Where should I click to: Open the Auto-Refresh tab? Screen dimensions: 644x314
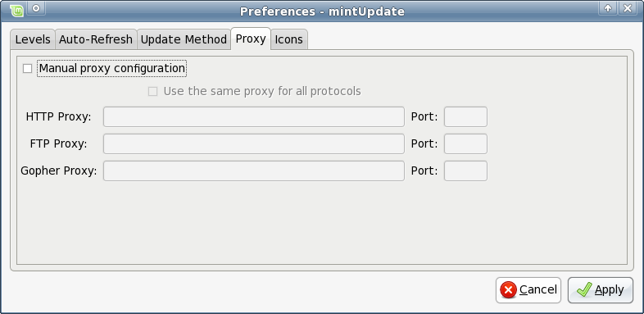[x=96, y=39]
